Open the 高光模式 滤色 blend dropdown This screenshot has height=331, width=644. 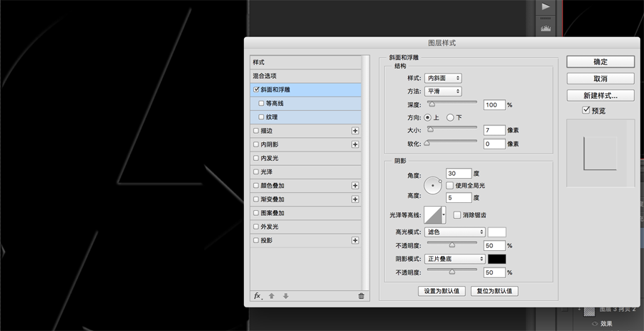(x=455, y=232)
